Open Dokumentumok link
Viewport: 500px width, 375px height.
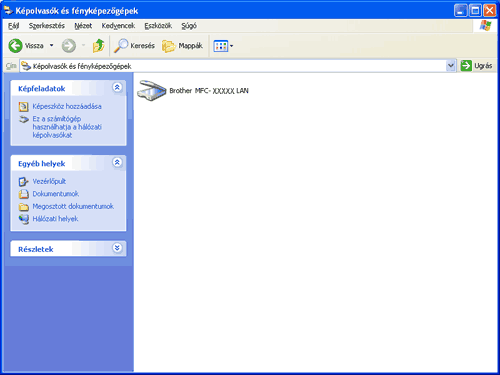click(56, 194)
